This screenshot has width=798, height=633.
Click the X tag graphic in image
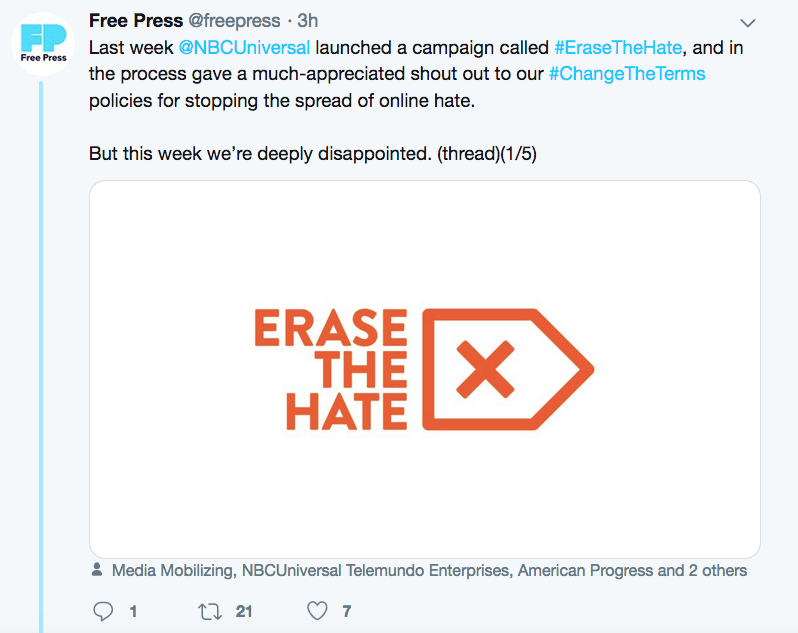coord(508,369)
